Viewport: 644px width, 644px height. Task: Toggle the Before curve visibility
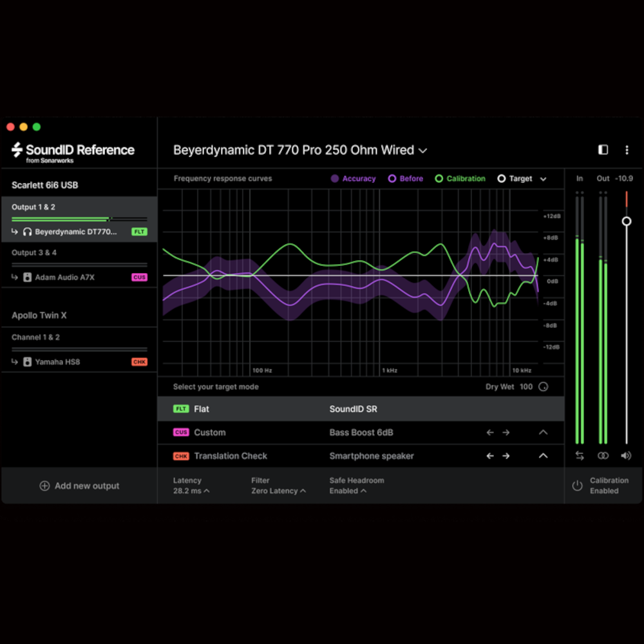point(405,178)
